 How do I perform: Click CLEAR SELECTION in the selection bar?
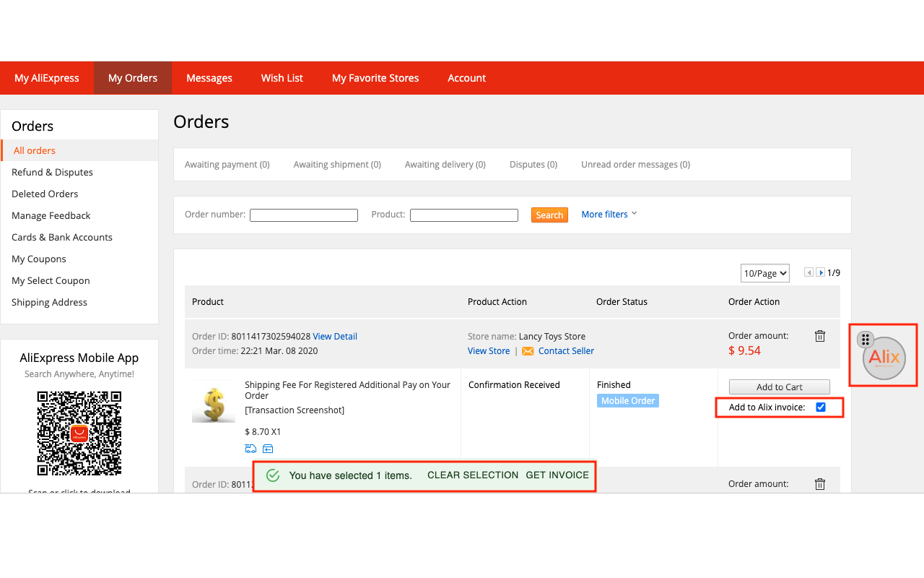473,475
